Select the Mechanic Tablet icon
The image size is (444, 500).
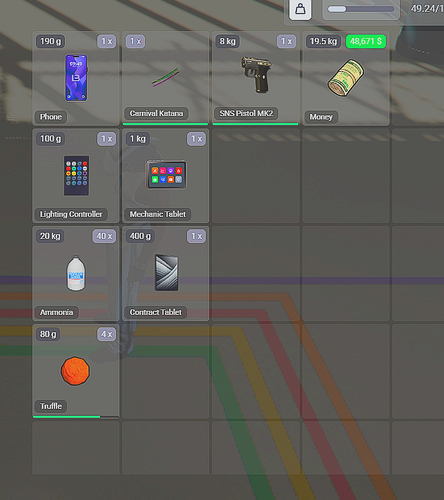(x=166, y=174)
